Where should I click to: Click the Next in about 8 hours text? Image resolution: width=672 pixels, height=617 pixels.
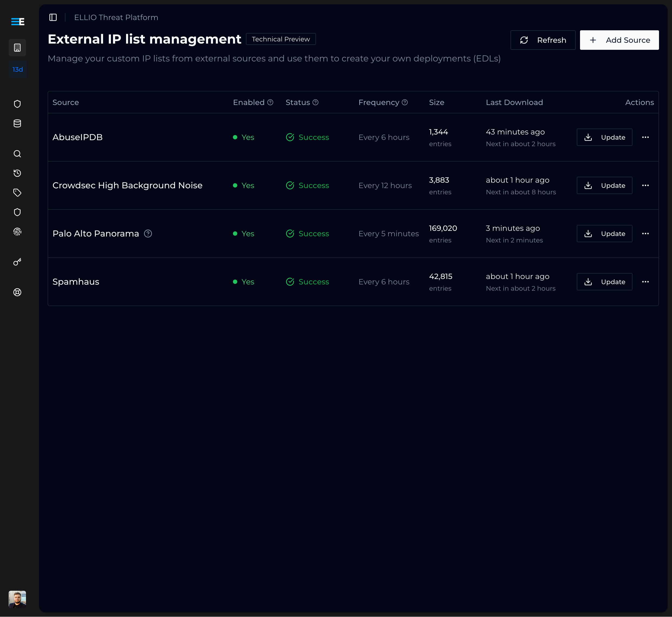click(x=521, y=192)
